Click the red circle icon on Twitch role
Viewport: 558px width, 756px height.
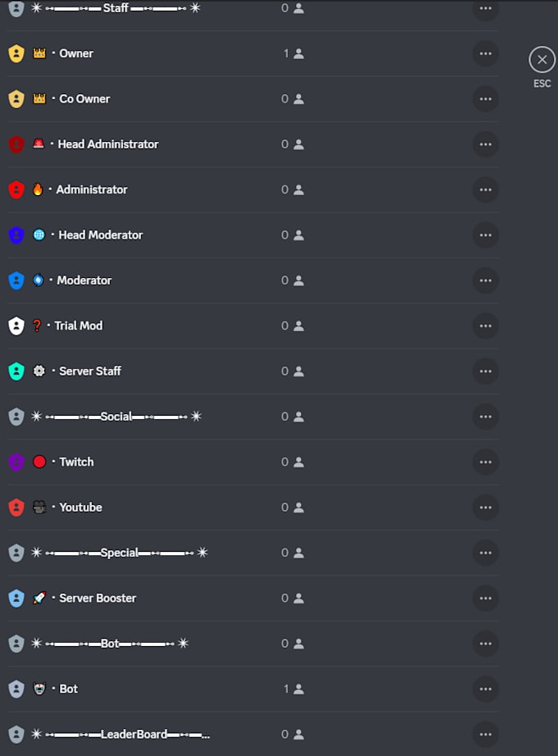tap(39, 462)
